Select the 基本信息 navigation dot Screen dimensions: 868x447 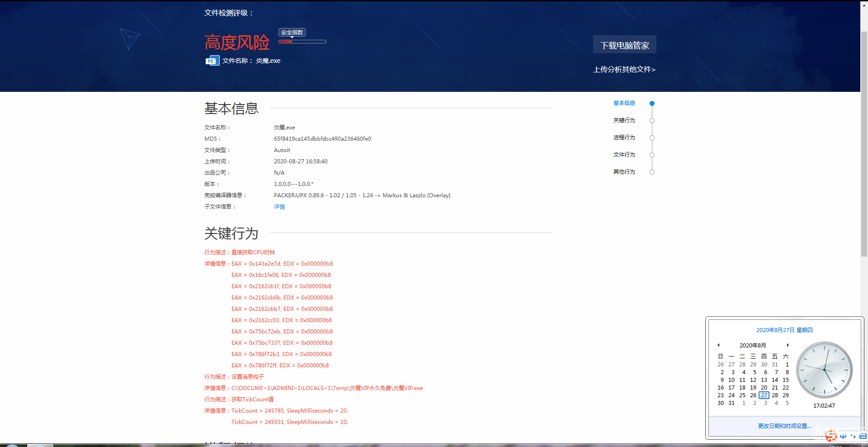pyautogui.click(x=652, y=104)
